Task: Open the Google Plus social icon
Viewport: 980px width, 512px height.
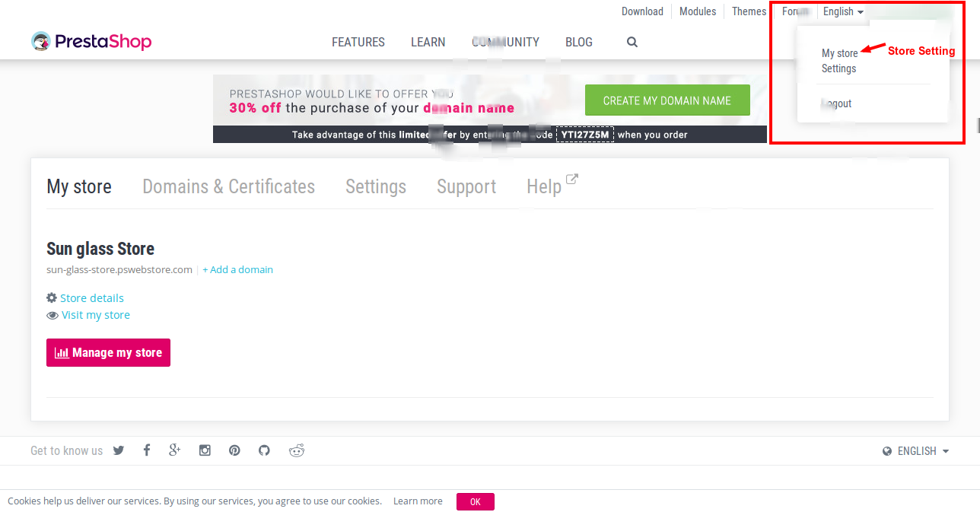Action: coord(175,450)
